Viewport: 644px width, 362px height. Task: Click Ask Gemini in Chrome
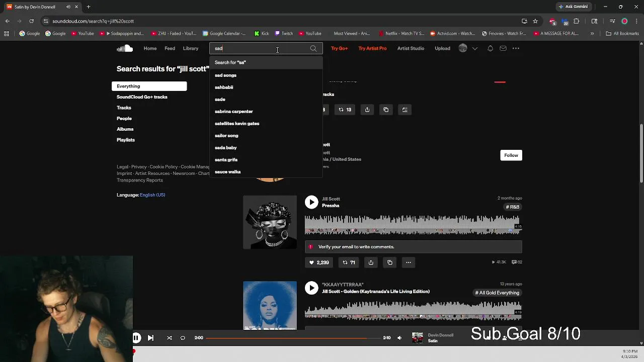573,7
